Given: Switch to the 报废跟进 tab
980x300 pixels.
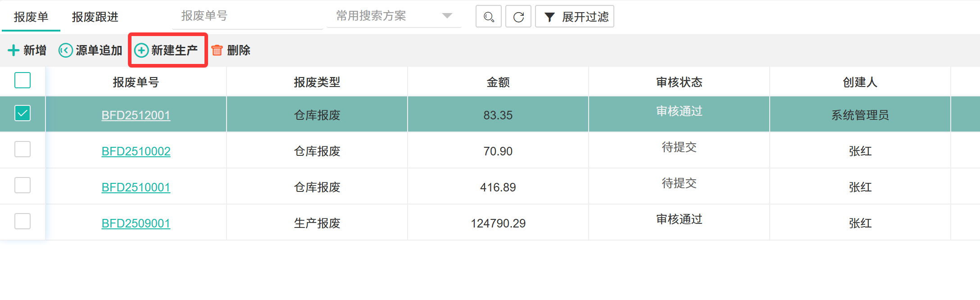Looking at the screenshot, I should coord(95,17).
